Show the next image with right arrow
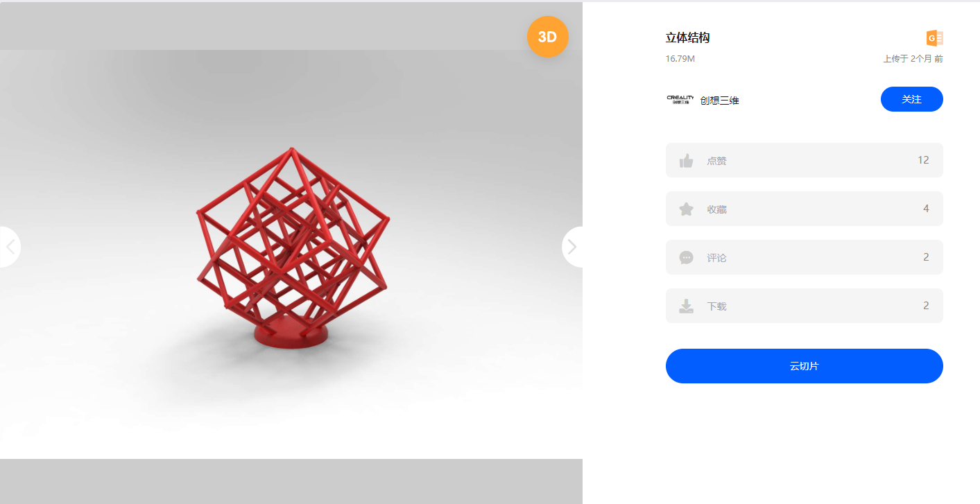 point(572,247)
